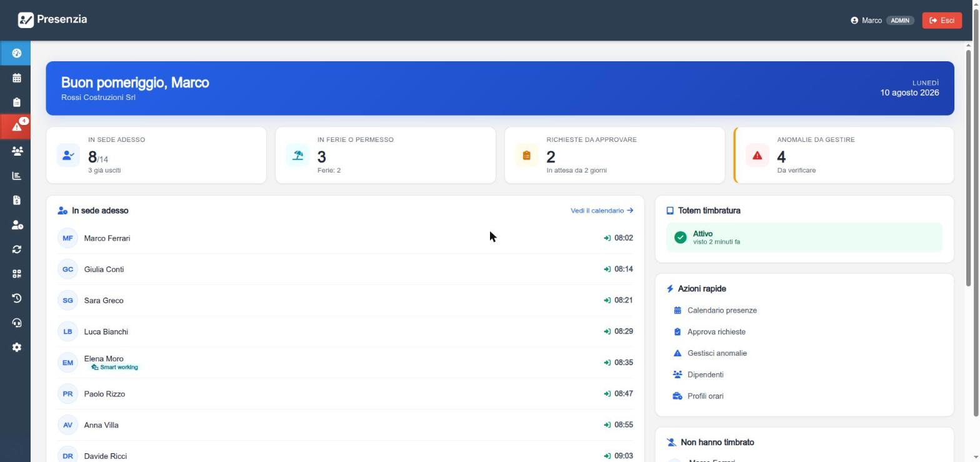Open the support headset icon in sidebar
This screenshot has width=980, height=462.
(x=16, y=323)
